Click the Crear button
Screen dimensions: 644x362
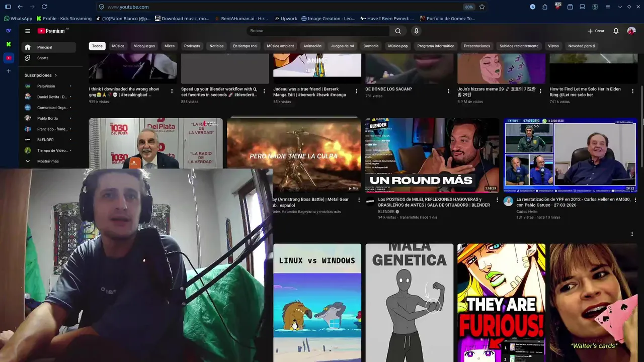click(x=596, y=31)
